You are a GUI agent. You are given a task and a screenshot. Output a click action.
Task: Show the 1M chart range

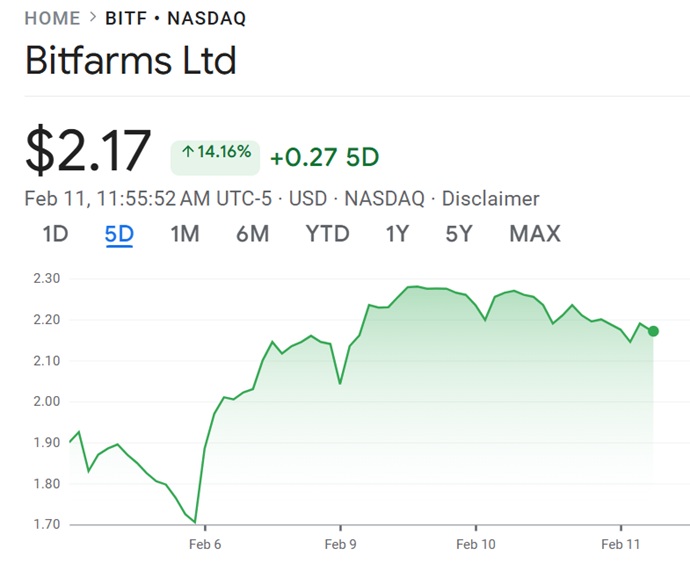click(x=184, y=234)
